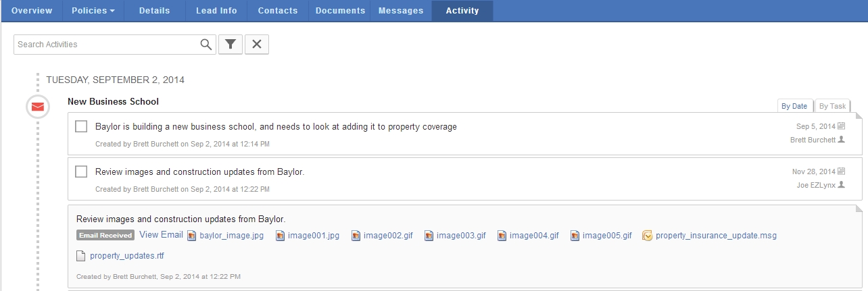The image size is (868, 291).
Task: Click the image002.gif file icon
Action: (x=356, y=236)
